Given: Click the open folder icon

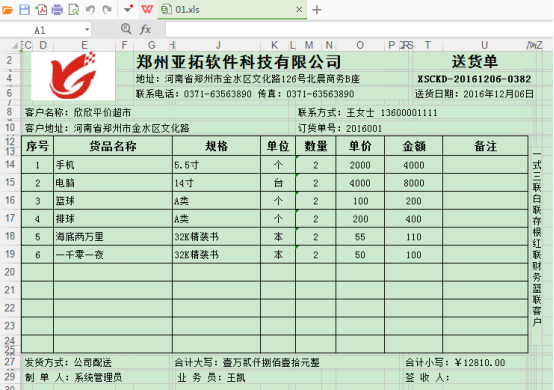Looking at the screenshot, I should [7, 10].
